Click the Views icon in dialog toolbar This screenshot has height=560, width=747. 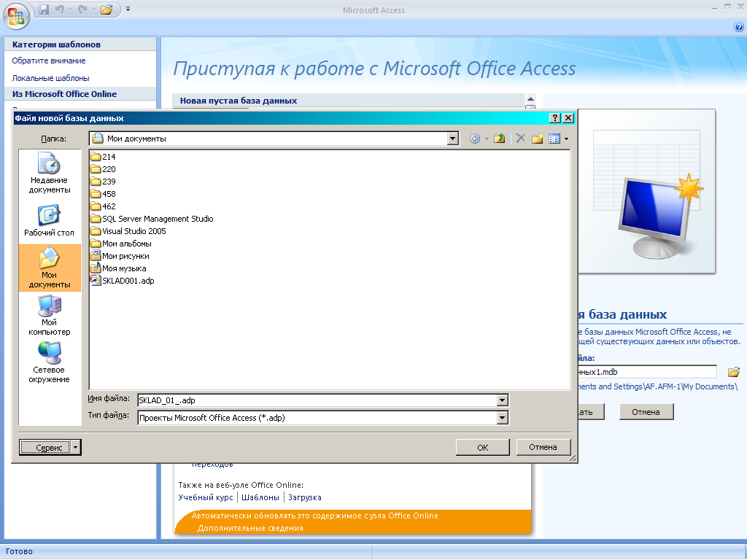pyautogui.click(x=554, y=139)
